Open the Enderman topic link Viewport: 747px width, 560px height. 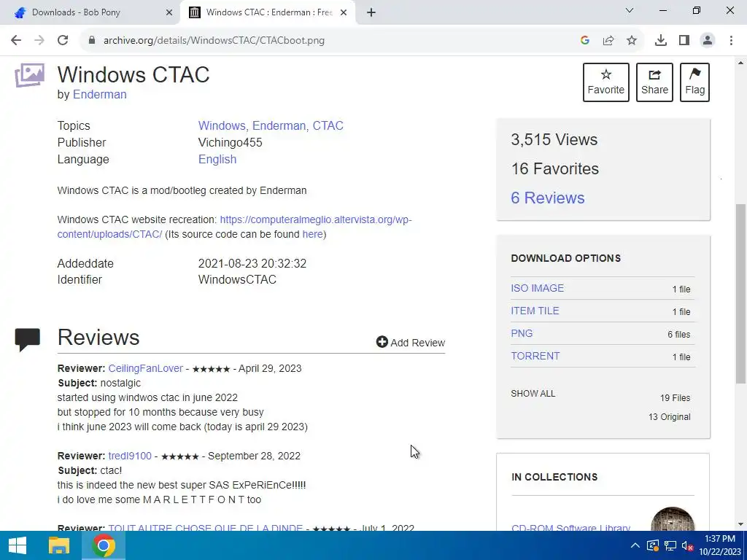point(280,125)
